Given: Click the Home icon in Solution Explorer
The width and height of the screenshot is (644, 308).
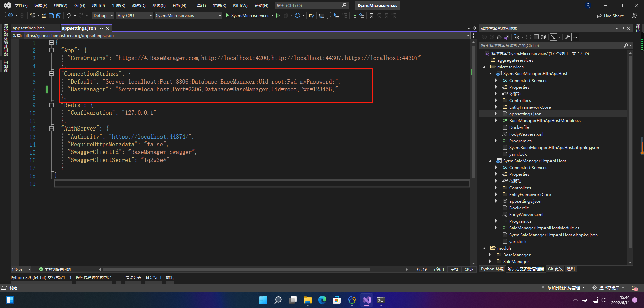Looking at the screenshot, I should 499,37.
